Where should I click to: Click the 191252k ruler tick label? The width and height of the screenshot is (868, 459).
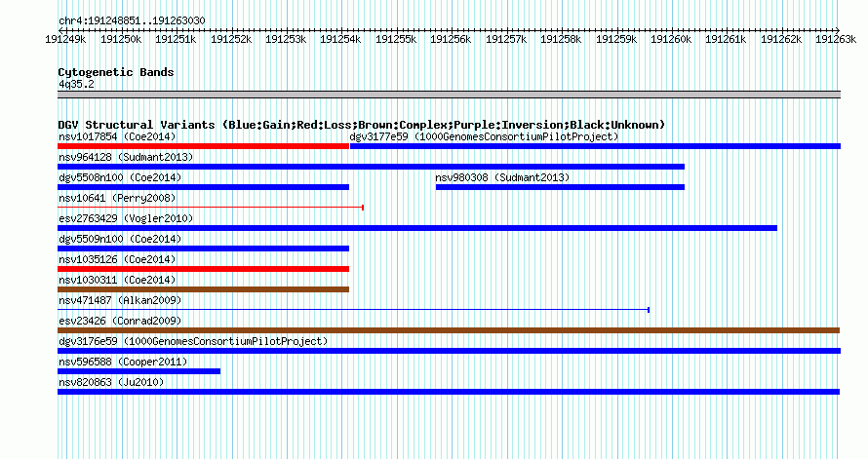(231, 39)
